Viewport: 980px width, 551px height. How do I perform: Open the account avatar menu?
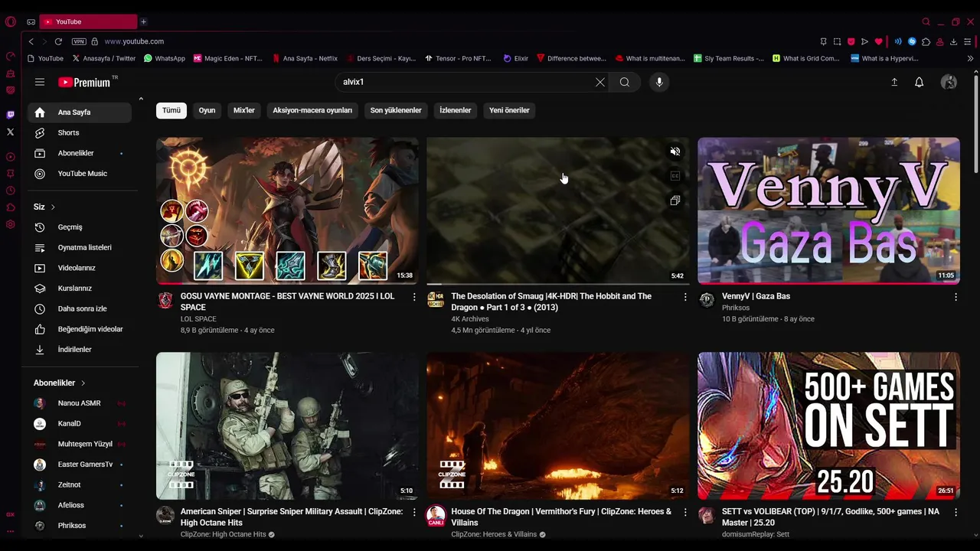pyautogui.click(x=949, y=82)
